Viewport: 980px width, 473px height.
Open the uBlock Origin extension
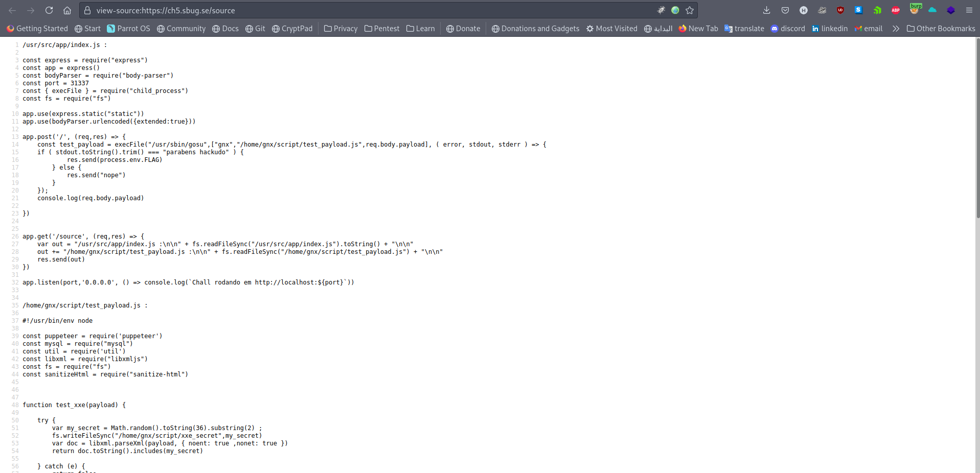tap(840, 10)
